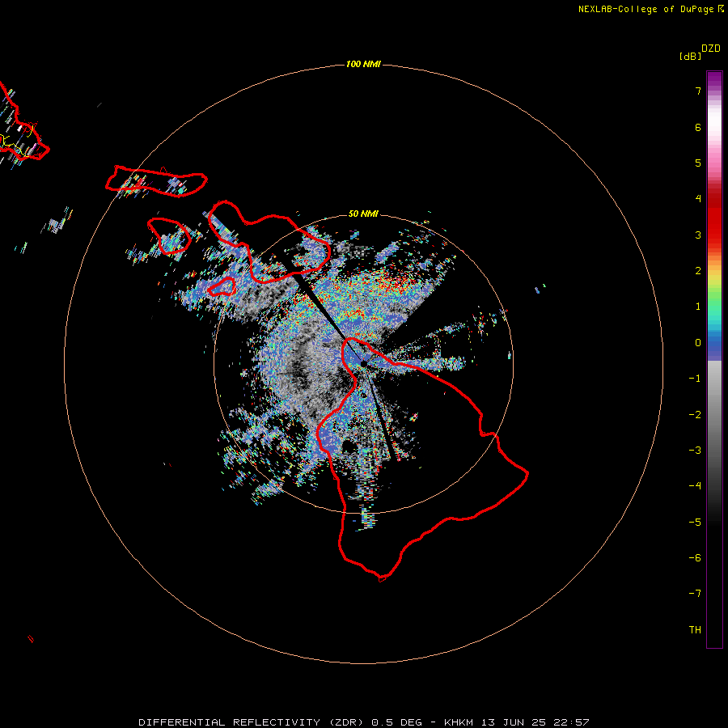Click the 50 NMI range ring label
The width and height of the screenshot is (728, 728).
point(363,214)
